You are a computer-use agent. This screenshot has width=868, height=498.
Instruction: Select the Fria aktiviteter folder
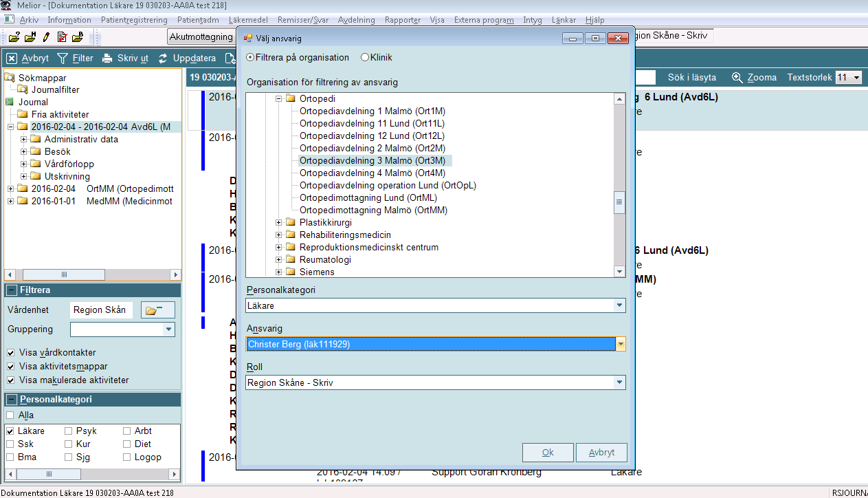pyautogui.click(x=60, y=114)
